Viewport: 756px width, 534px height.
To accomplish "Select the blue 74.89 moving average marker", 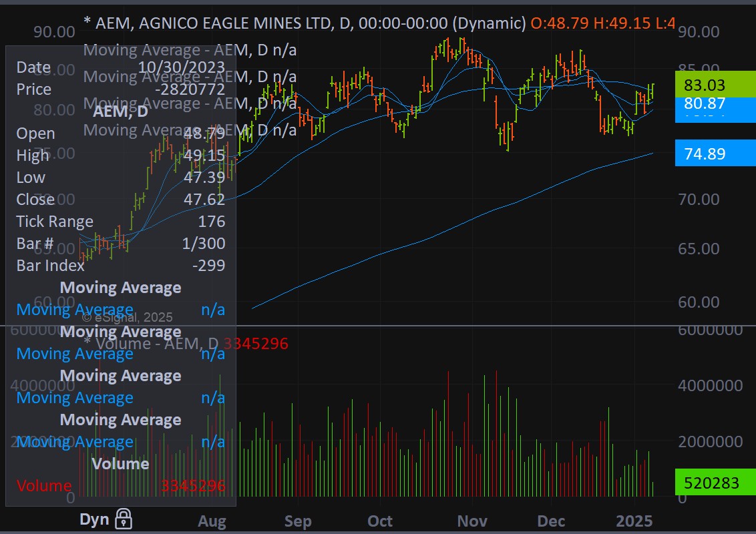I will (x=715, y=153).
